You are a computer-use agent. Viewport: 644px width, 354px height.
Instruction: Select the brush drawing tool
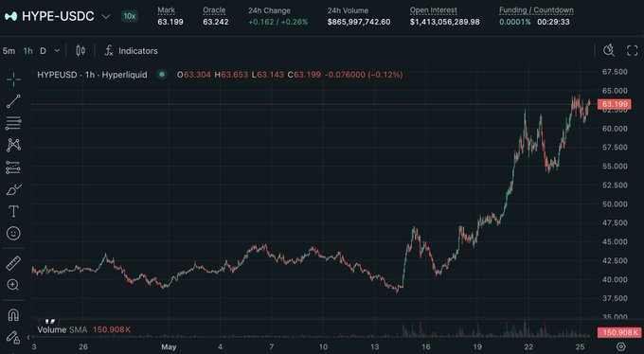(x=13, y=189)
